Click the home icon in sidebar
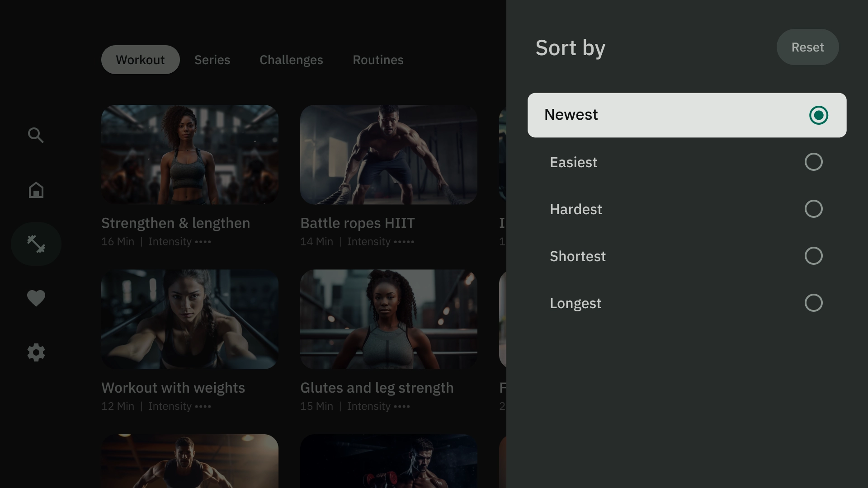Image resolution: width=868 pixels, height=488 pixels. 36,191
